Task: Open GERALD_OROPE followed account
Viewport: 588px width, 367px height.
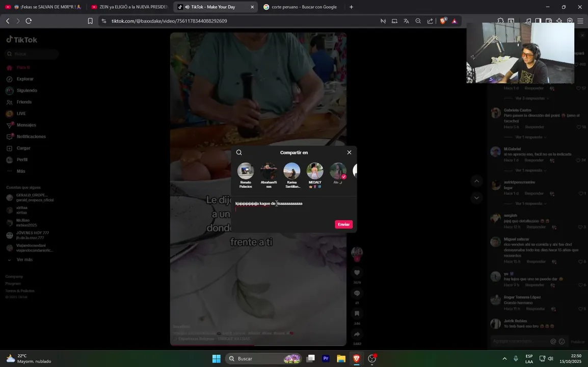Action: 31,197
